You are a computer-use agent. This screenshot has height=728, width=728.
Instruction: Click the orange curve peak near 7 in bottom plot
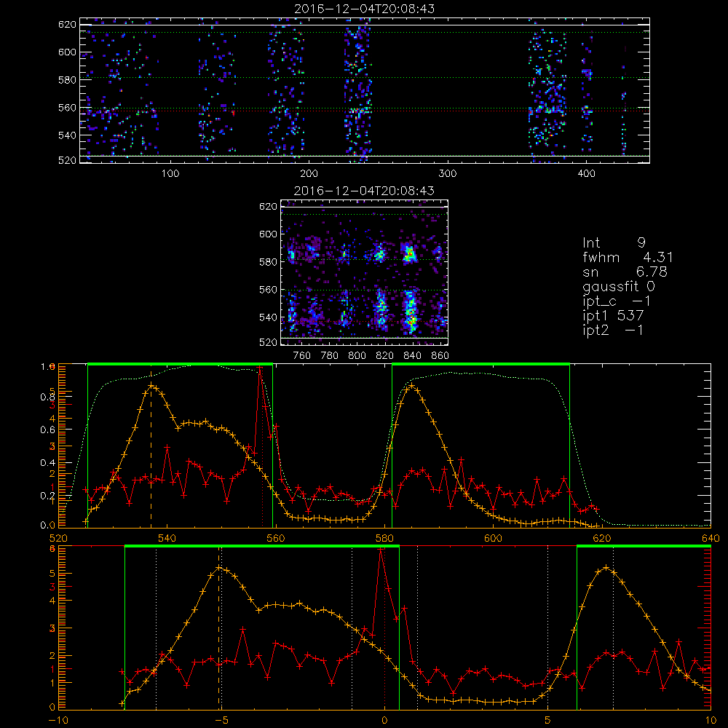tap(606, 567)
